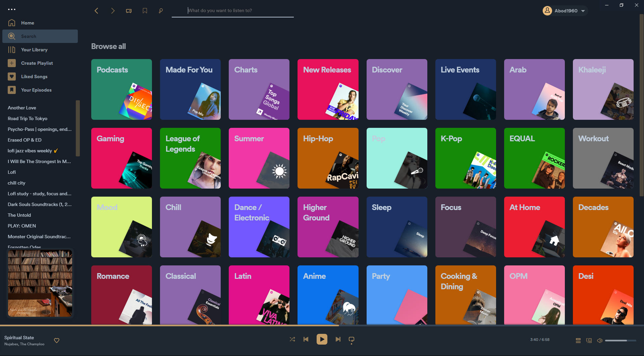Open the Abod1960 user dropdown
Viewport: 644px width, 356px height.
[x=565, y=11]
